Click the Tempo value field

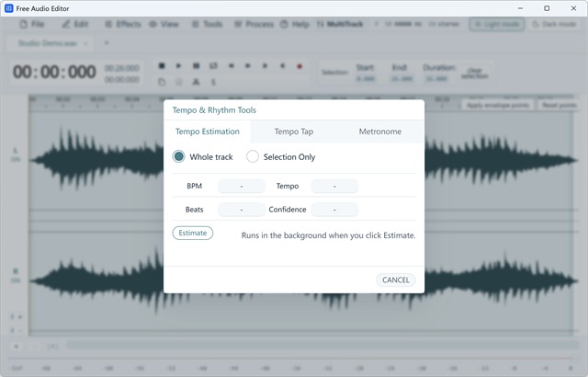coord(334,186)
